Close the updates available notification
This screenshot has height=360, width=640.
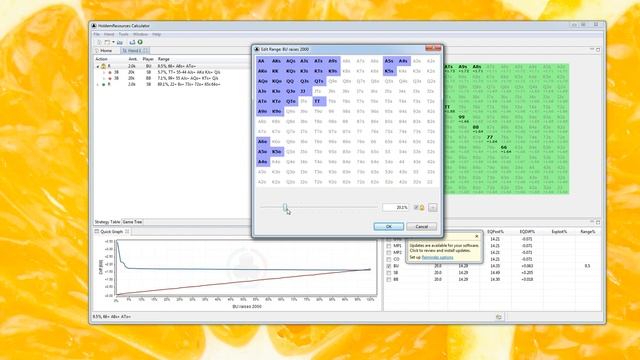(x=476, y=236)
